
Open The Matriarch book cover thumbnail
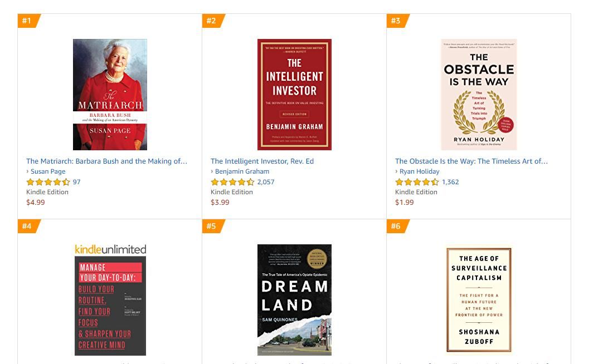click(x=110, y=94)
